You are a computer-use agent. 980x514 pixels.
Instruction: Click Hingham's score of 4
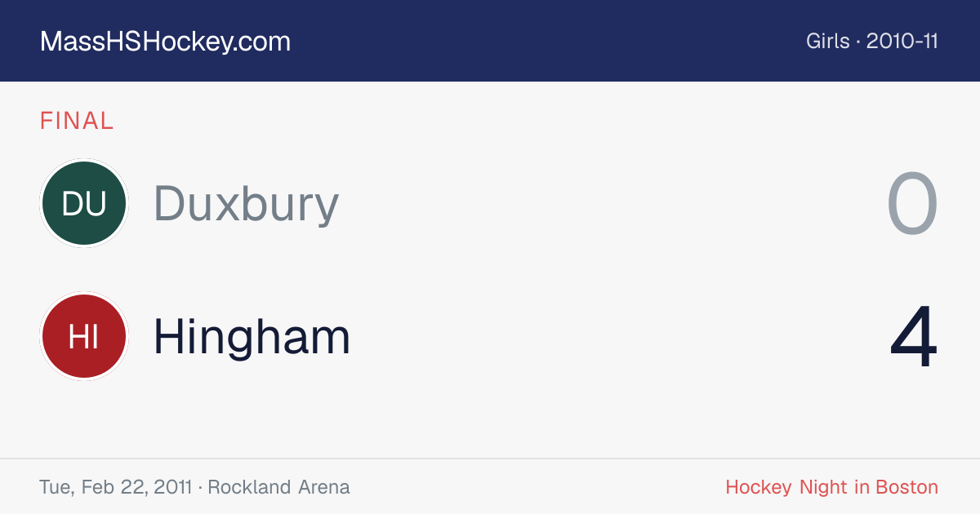[914, 337]
